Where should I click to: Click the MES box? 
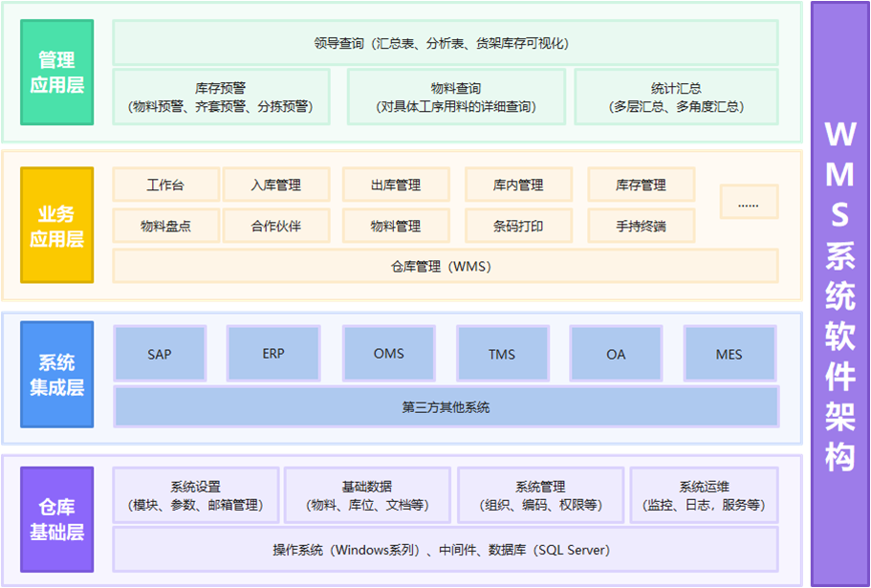point(729,354)
